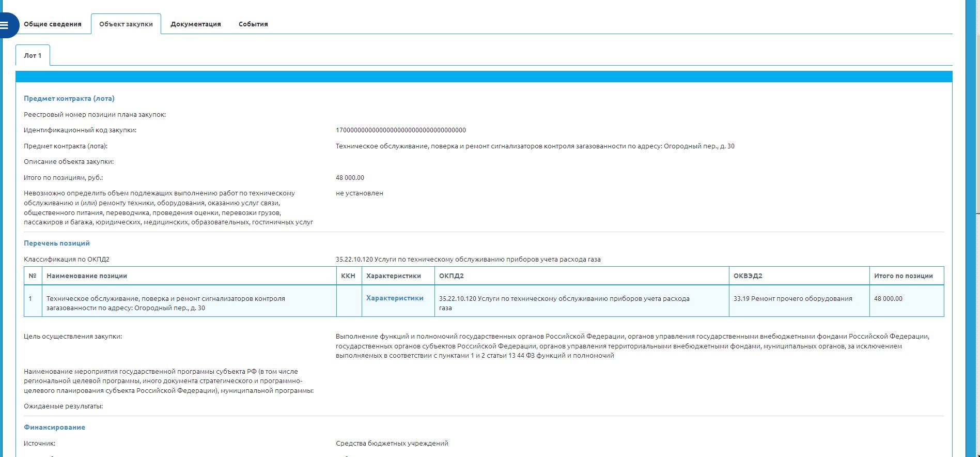Click the identification code value 1700000000…
The width and height of the screenshot is (980, 457).
(401, 130)
